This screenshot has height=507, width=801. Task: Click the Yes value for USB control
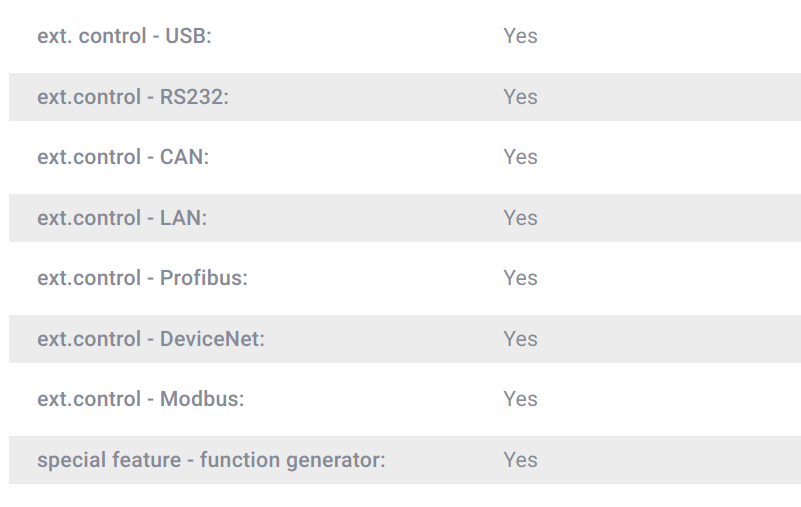click(520, 36)
